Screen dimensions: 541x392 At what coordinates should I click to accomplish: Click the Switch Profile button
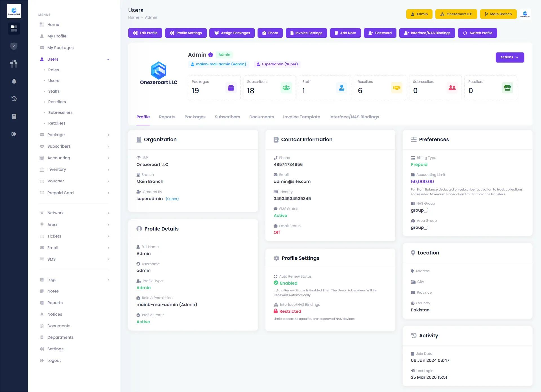tap(477, 33)
